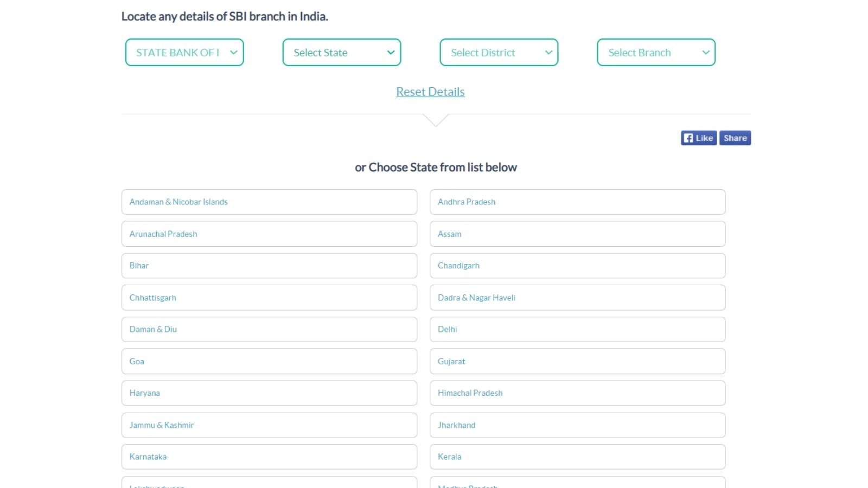Open the Select District dropdown

[499, 53]
